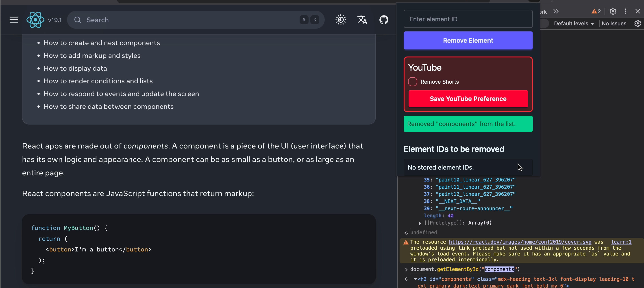Expand the [[Prototype]] Array(0) entry
Screen dimensions: 644x288
tap(420, 223)
